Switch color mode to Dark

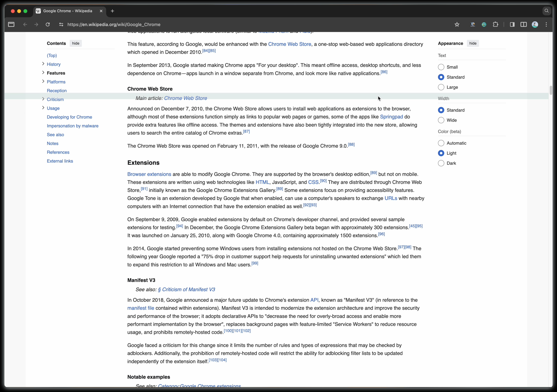click(x=441, y=163)
